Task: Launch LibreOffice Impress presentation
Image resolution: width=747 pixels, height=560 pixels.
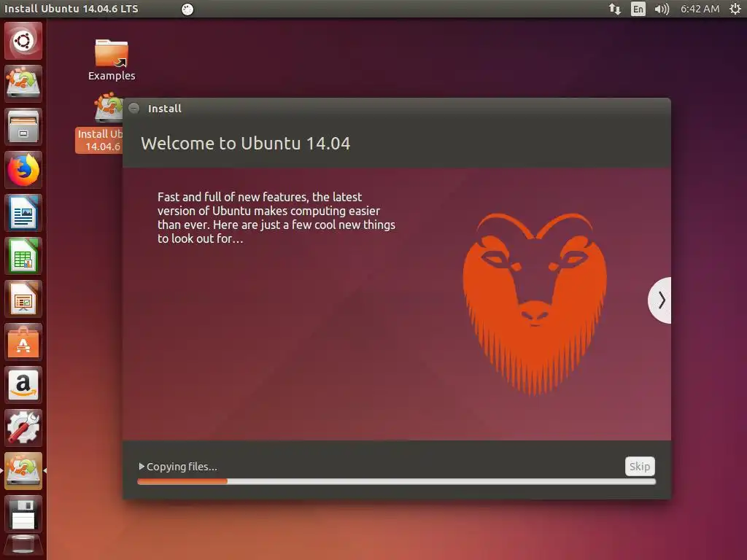Action: pyautogui.click(x=23, y=299)
